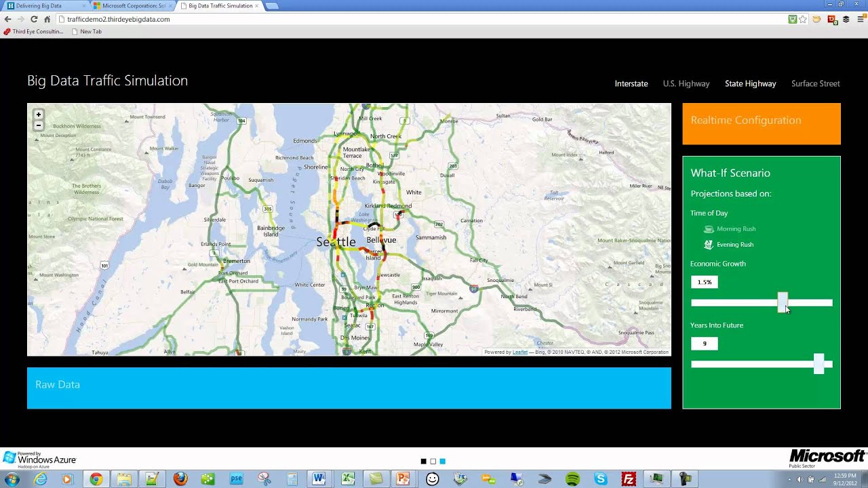Open Spotify from the taskbar
Screen dimensions: 868x488
(572, 479)
